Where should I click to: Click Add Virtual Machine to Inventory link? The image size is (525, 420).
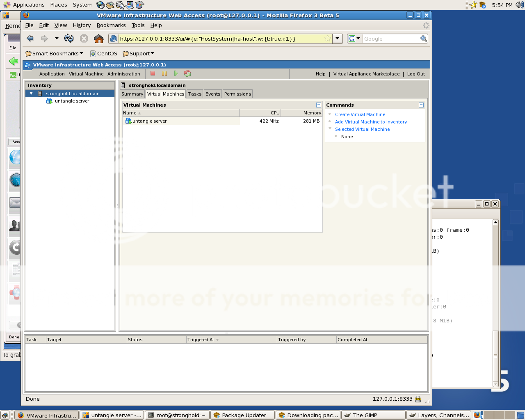click(x=371, y=122)
